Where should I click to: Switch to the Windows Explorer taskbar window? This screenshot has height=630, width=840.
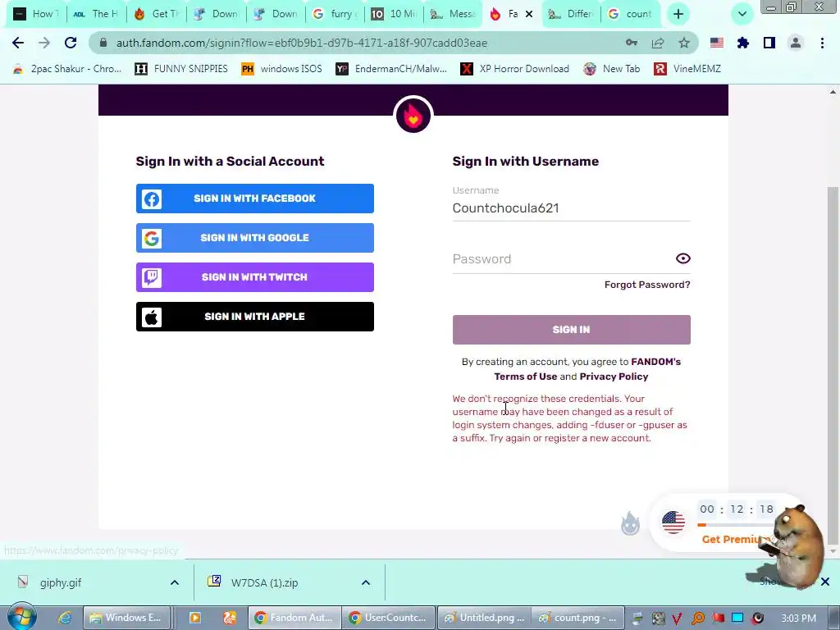tap(126, 618)
